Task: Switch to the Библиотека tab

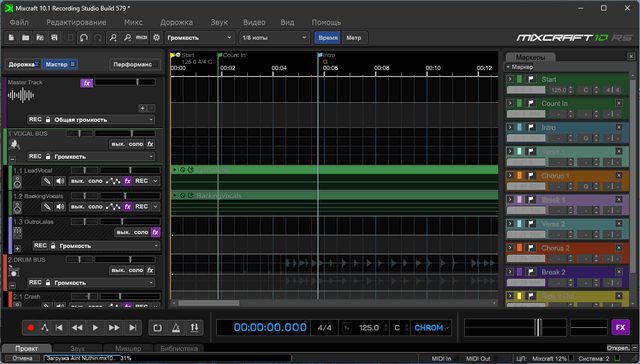Action: coord(179,348)
